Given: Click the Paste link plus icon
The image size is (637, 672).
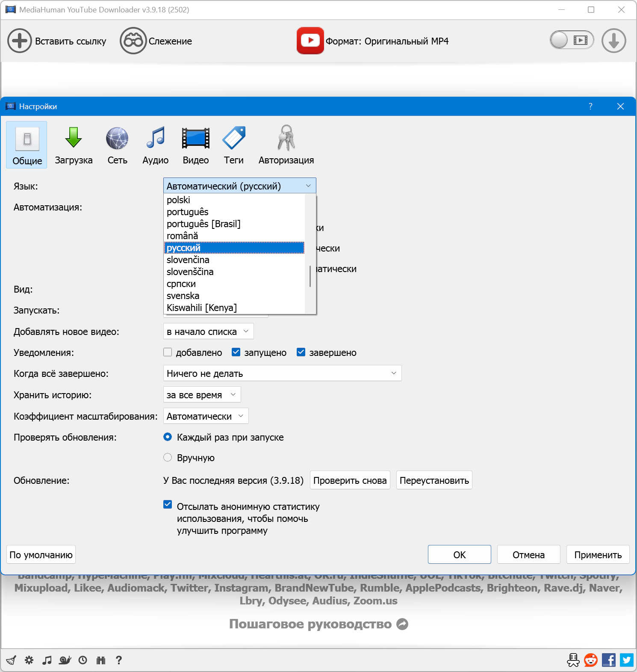Looking at the screenshot, I should coord(20,41).
